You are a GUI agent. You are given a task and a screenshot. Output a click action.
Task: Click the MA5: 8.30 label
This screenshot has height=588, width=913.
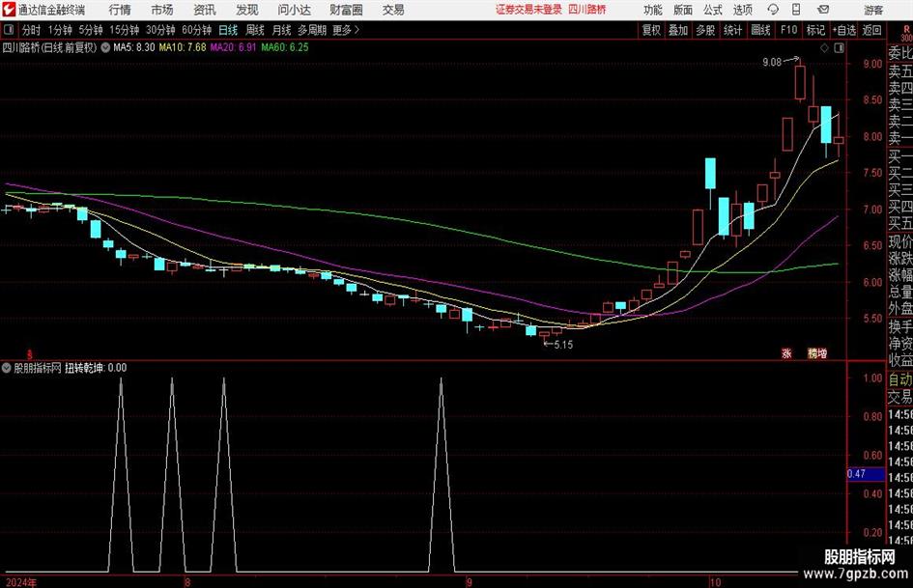[134, 47]
